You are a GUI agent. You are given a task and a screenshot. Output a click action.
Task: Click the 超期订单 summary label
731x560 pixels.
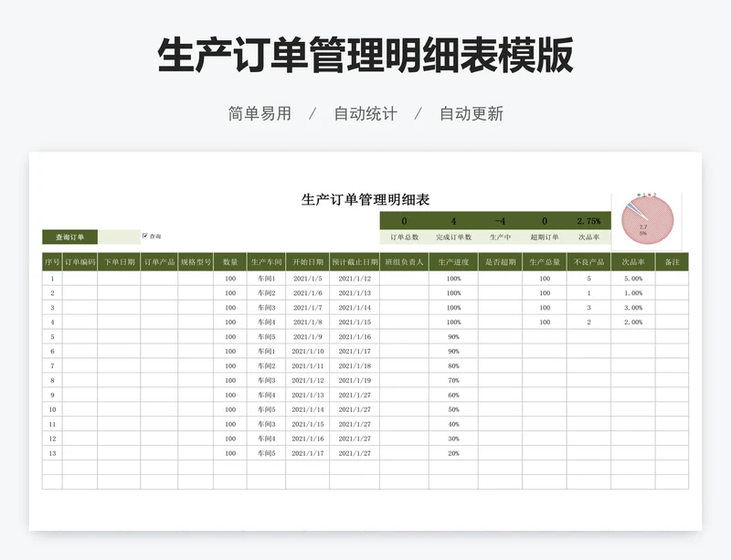click(544, 237)
